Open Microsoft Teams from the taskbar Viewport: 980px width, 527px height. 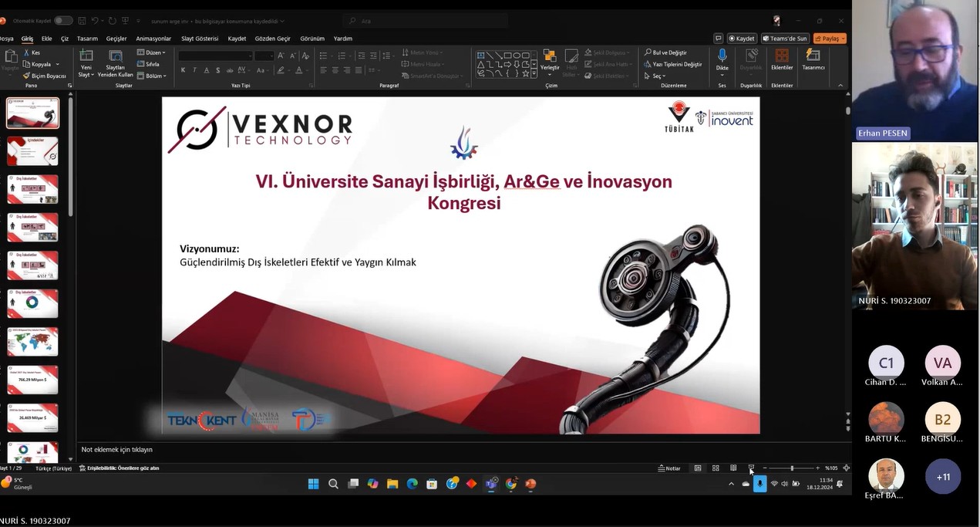coord(491,484)
